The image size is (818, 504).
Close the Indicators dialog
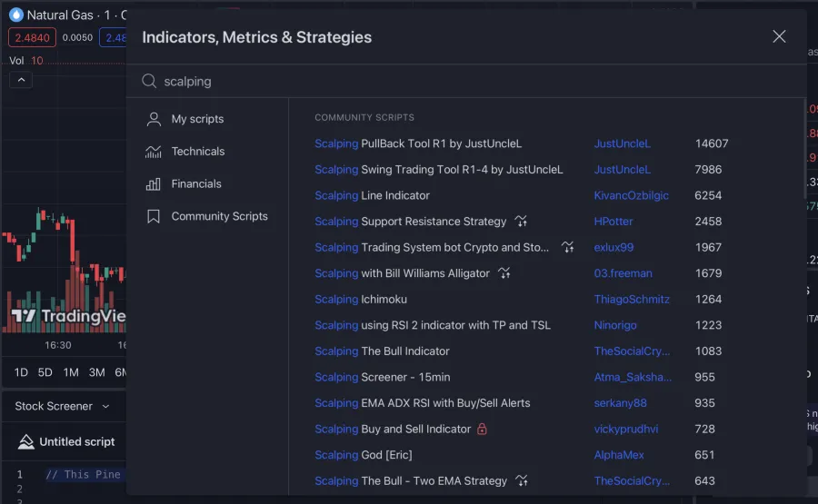point(779,36)
